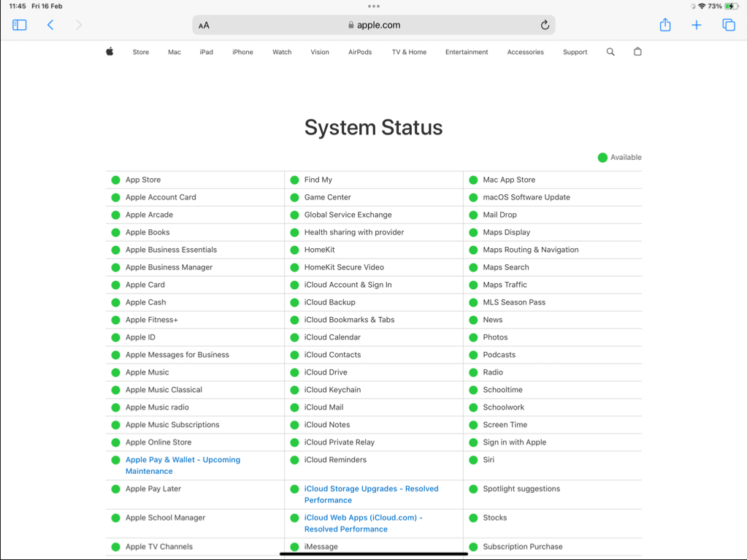747x560 pixels.
Task: Click the macOS Software Update row
Action: click(553, 197)
